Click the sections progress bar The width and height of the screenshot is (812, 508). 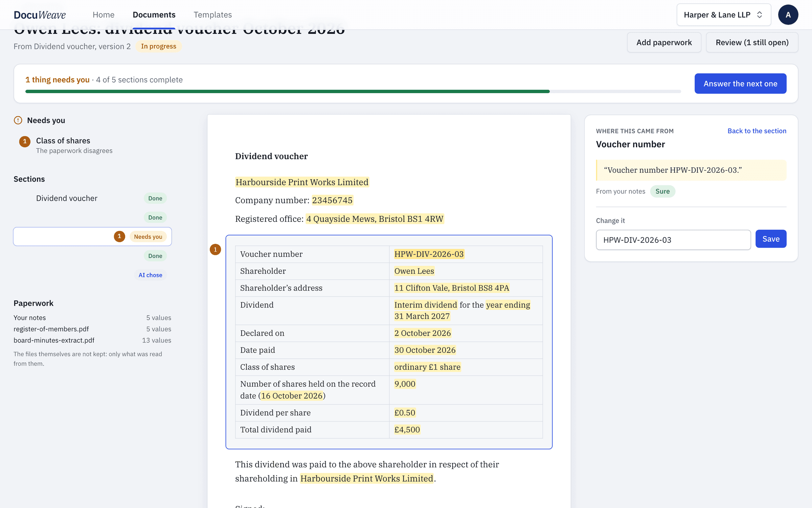(353, 91)
